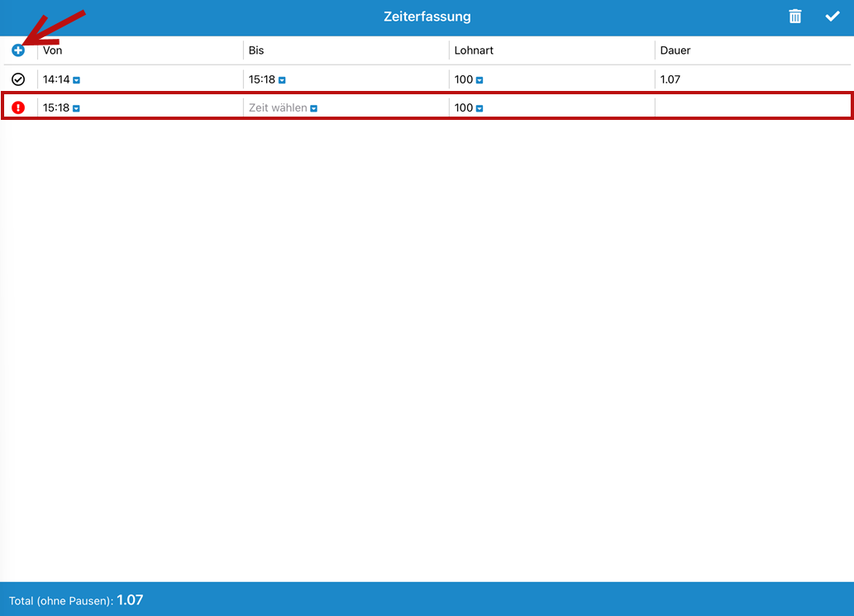
Task: Confirm with the checkmark icon in header
Action: coord(833,17)
